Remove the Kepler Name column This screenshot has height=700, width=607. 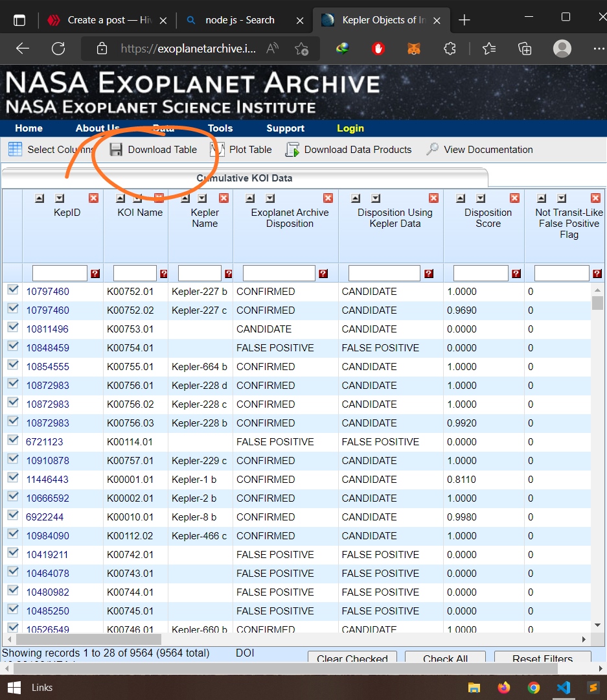(x=223, y=198)
